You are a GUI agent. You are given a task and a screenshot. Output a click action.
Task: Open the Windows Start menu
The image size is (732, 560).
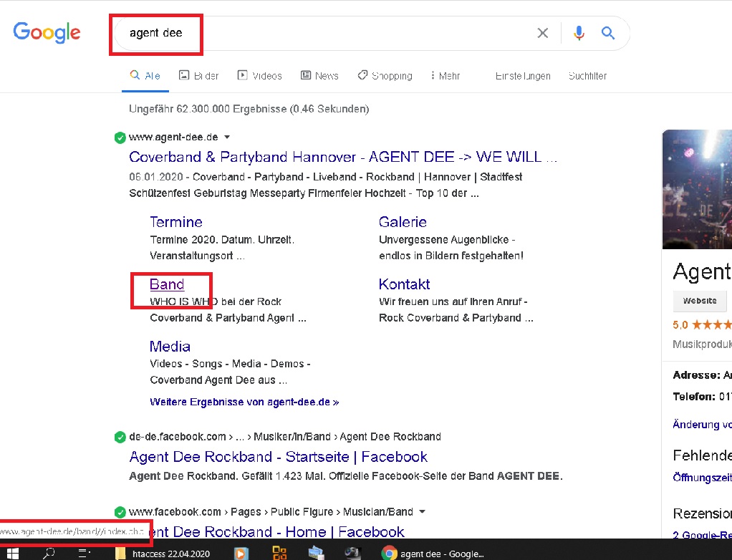click(x=13, y=554)
